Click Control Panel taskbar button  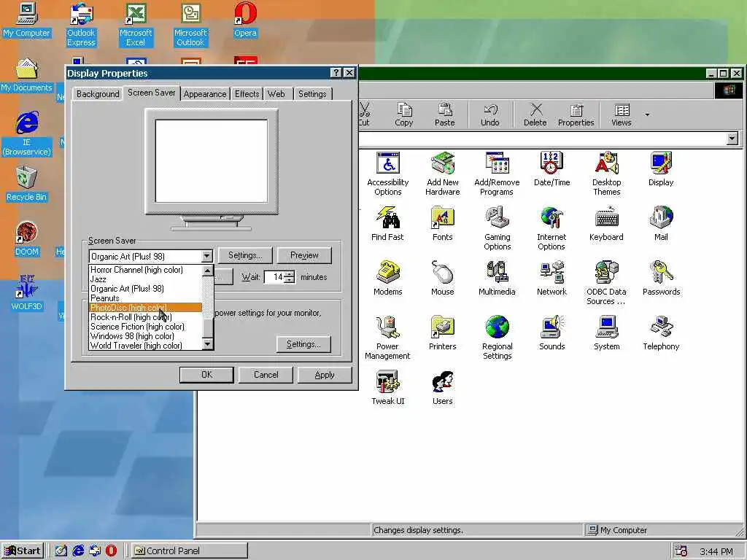coord(189,551)
